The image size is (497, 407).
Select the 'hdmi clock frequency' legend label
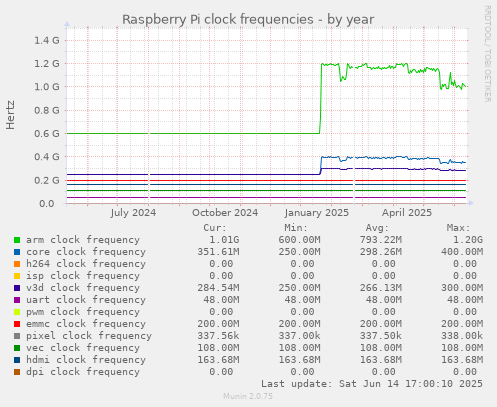[86, 360]
